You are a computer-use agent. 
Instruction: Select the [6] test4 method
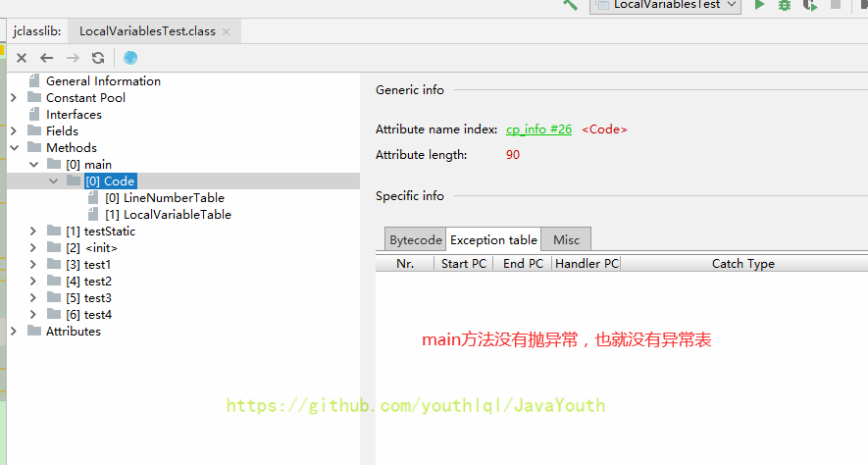point(88,315)
